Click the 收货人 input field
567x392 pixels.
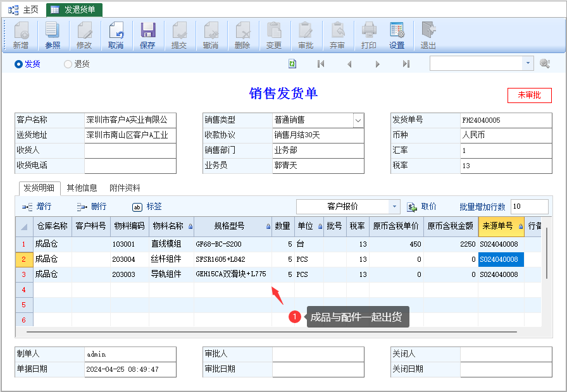130,150
